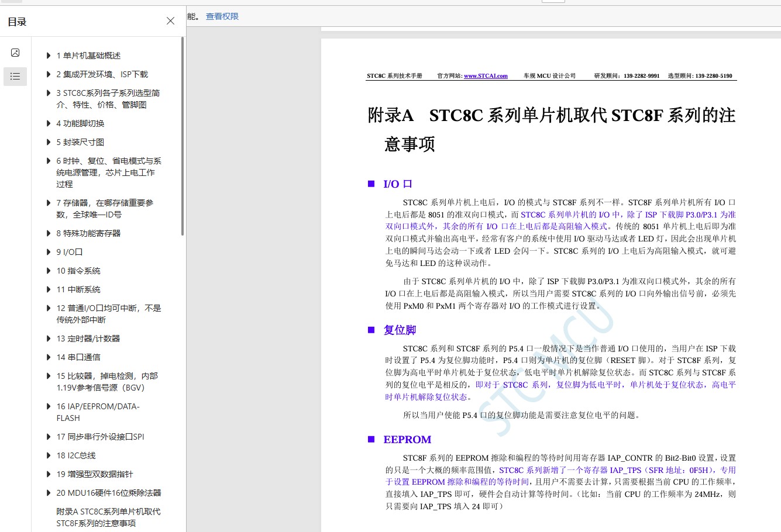Expand the "9 I/O口" chapter
This screenshot has width=781, height=532.
tap(49, 252)
